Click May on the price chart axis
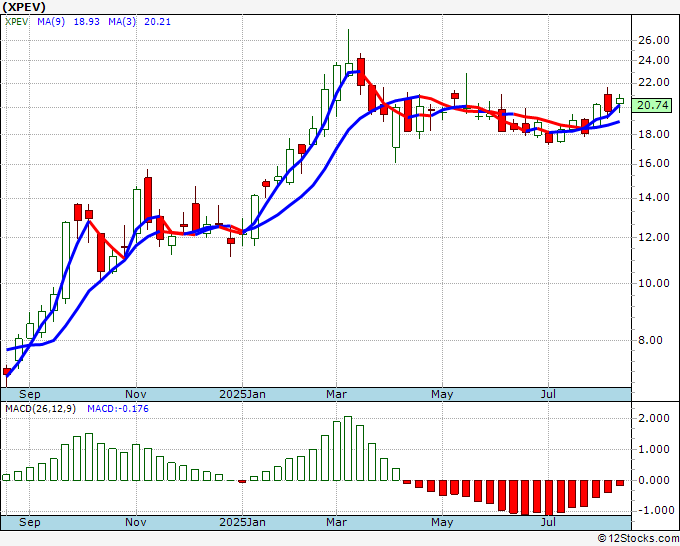 [x=442, y=394]
